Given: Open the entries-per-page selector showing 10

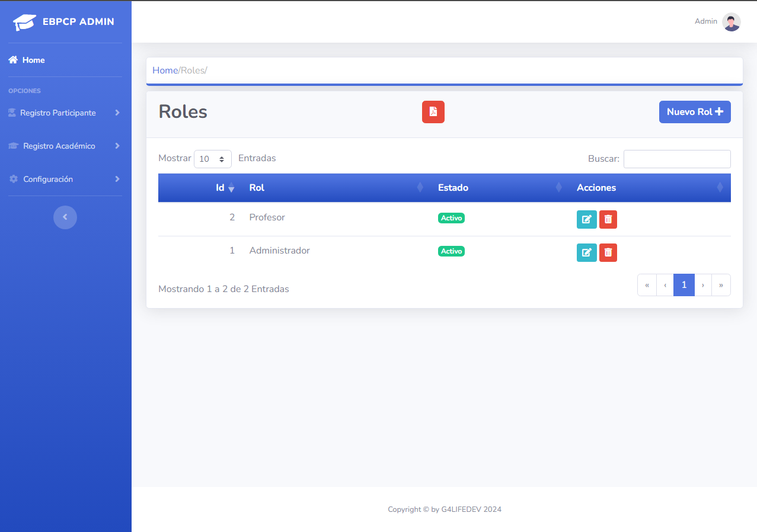Looking at the screenshot, I should [x=212, y=159].
